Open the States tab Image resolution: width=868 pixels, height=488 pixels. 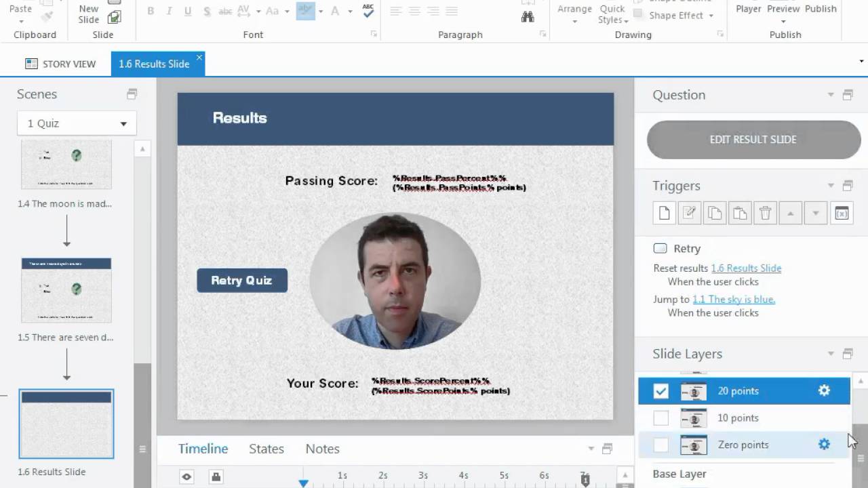[267, 449]
